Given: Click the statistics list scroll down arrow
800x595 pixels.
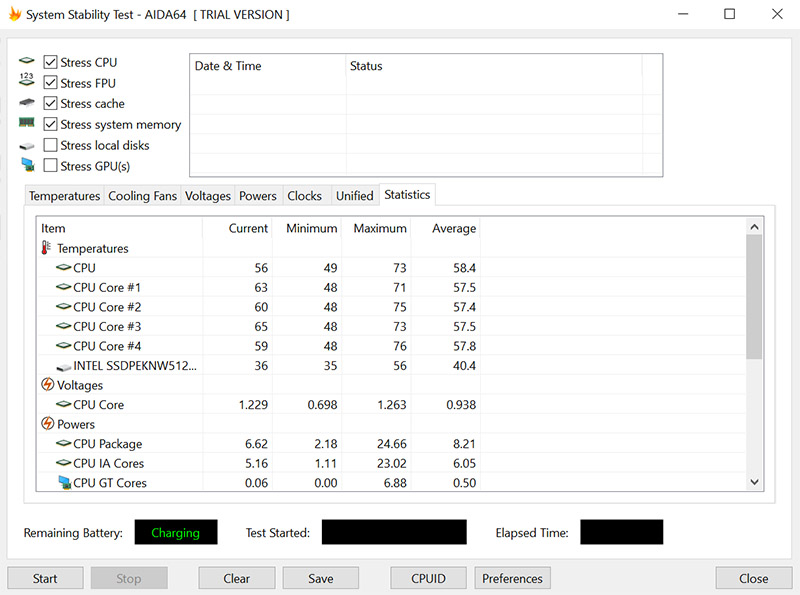Looking at the screenshot, I should pos(755,482).
